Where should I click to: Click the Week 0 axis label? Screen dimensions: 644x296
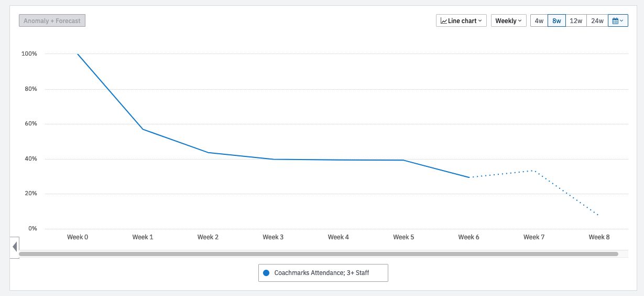78,237
